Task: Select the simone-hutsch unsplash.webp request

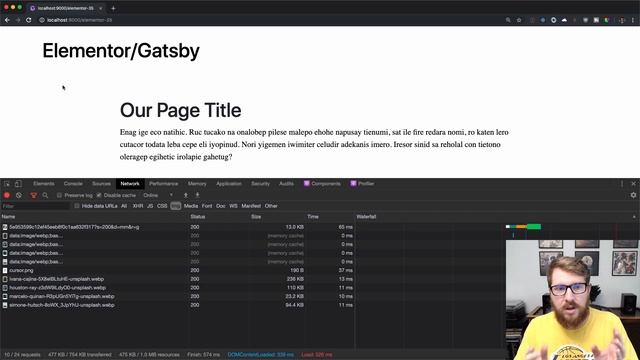Action: pos(178,305)
